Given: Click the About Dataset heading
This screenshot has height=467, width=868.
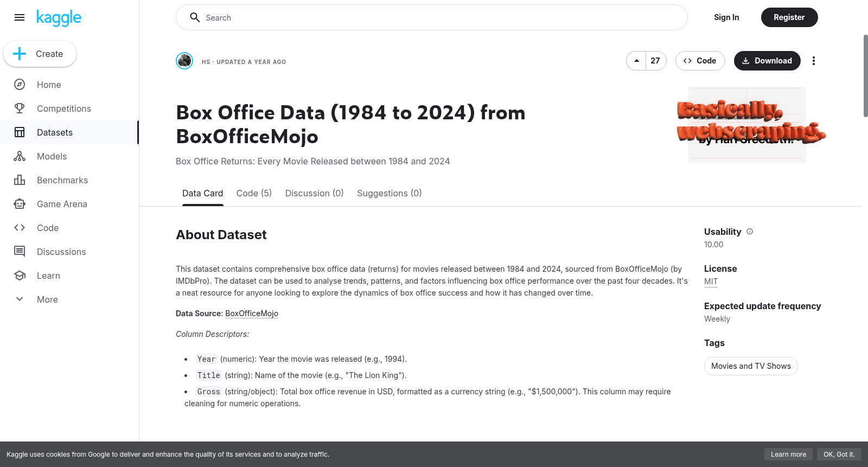Looking at the screenshot, I should point(221,235).
